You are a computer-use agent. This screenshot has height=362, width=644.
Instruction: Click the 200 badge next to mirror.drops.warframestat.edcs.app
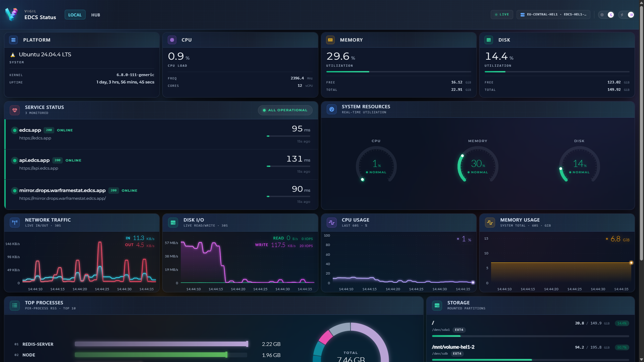pyautogui.click(x=114, y=190)
